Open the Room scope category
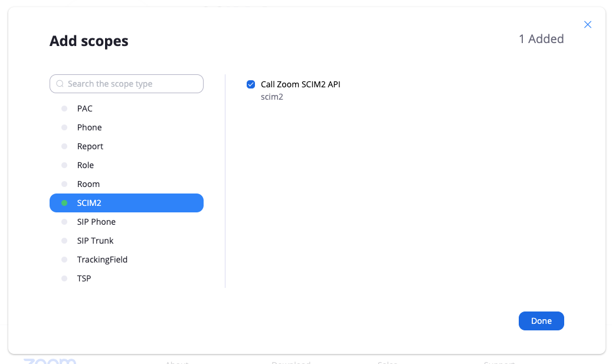The image size is (612, 364). [x=89, y=184]
